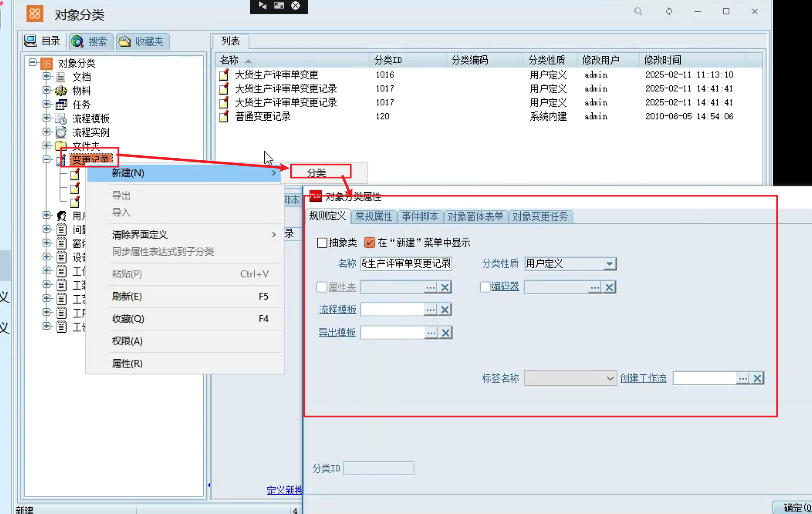
Task: Click the 确定 button
Action: 793,507
